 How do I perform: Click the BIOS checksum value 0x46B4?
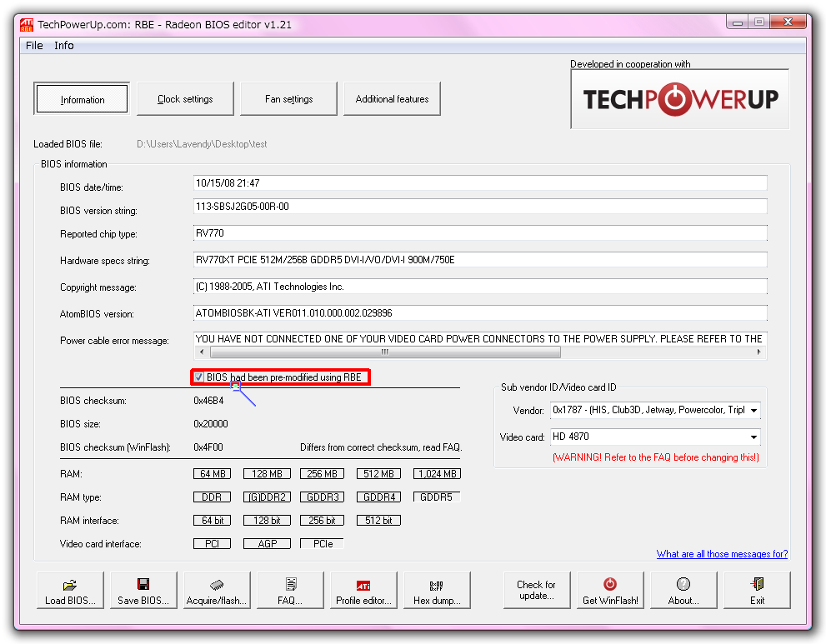[208, 401]
